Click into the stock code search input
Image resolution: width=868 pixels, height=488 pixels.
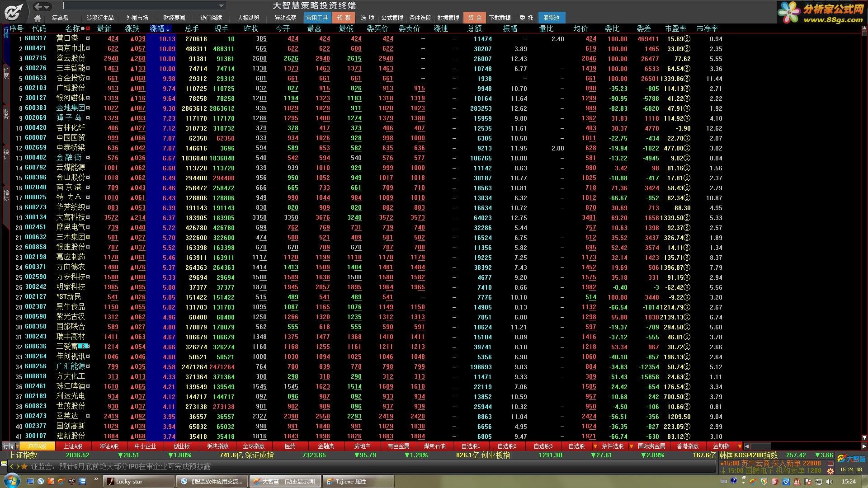(x=140, y=6)
